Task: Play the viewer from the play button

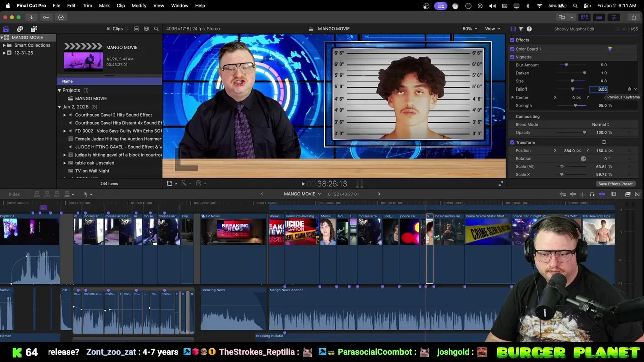Action: 303,184
